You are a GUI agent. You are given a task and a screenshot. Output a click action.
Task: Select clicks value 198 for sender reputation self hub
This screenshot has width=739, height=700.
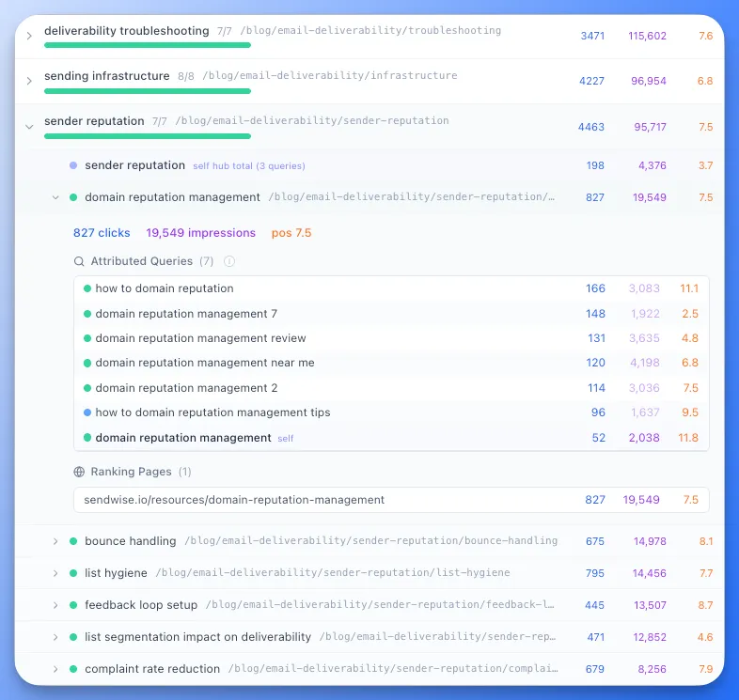[x=595, y=165]
